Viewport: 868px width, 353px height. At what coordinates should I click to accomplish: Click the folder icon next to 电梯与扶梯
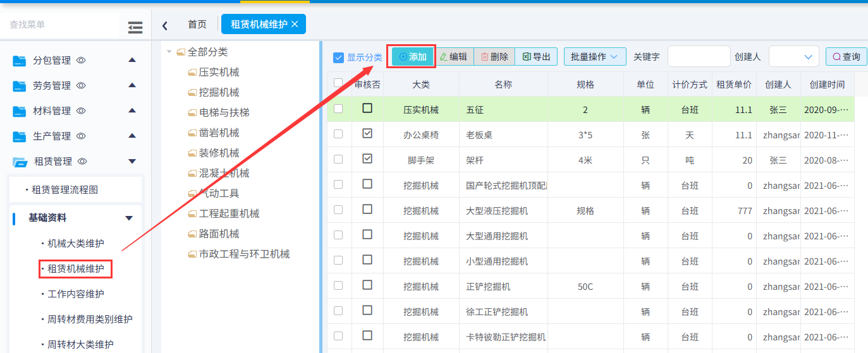(192, 113)
